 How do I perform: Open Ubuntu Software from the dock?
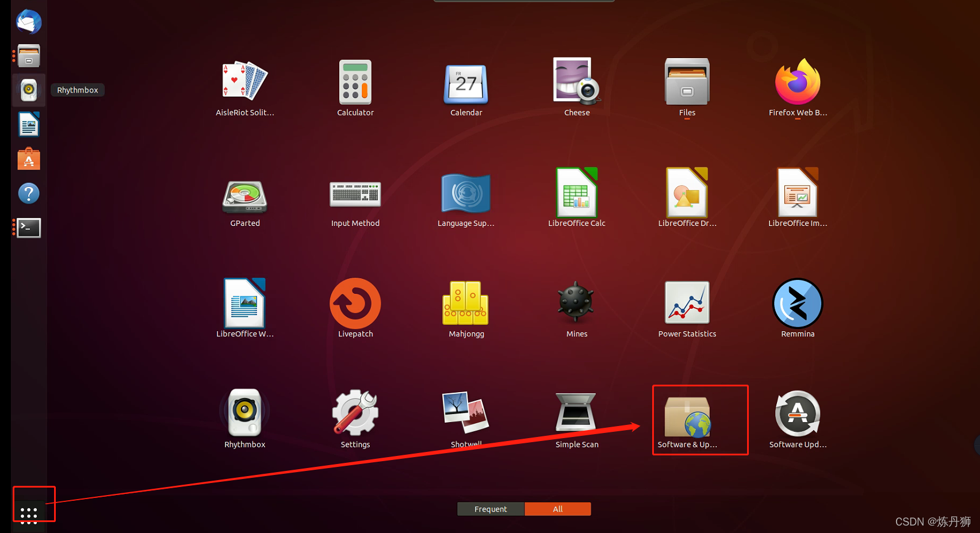pyautogui.click(x=29, y=159)
